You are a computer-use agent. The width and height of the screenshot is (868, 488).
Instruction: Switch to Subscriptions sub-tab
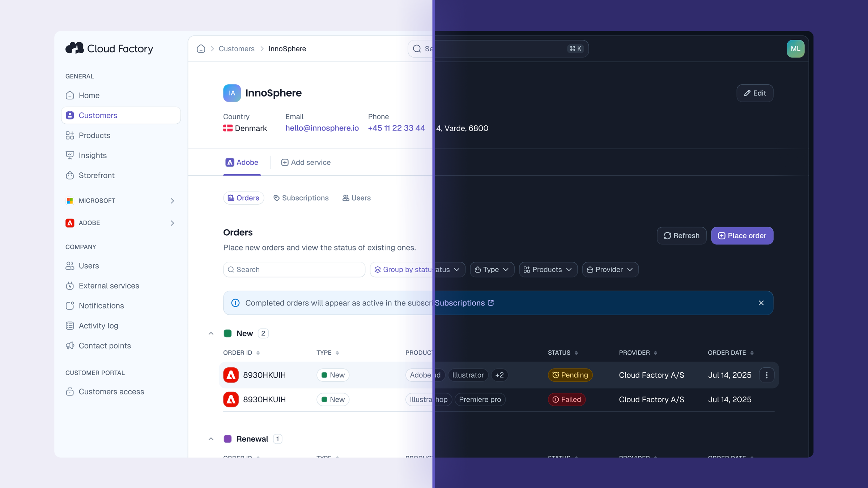click(x=301, y=198)
